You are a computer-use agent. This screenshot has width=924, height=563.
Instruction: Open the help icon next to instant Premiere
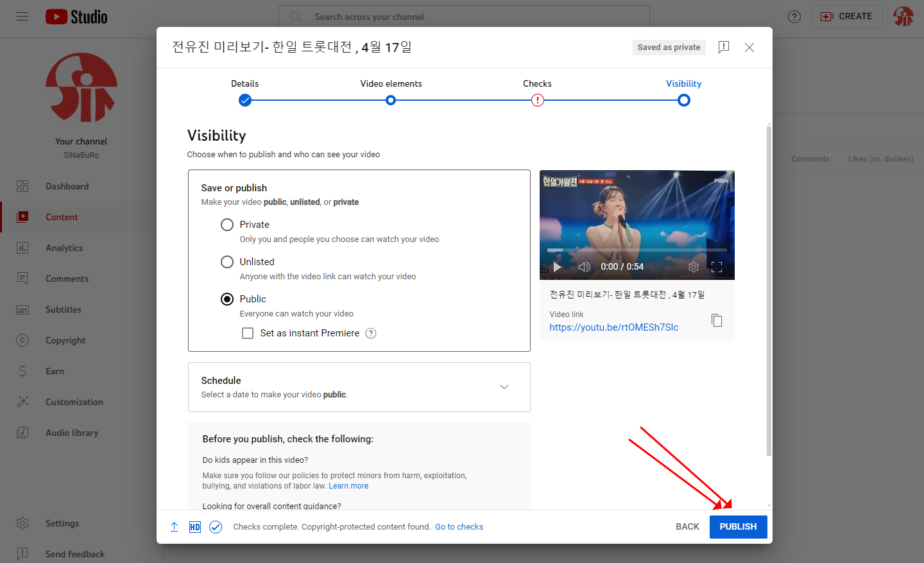click(371, 333)
